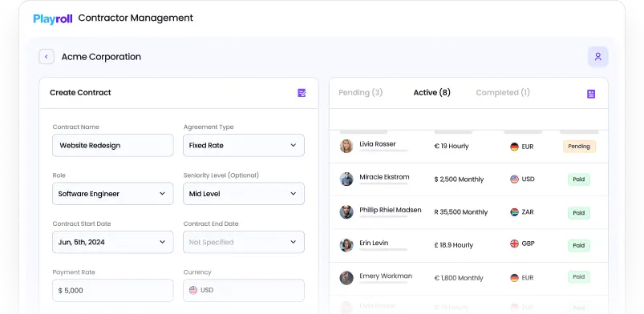Open the Agreement Type dropdown
The image size is (644, 314).
(244, 145)
